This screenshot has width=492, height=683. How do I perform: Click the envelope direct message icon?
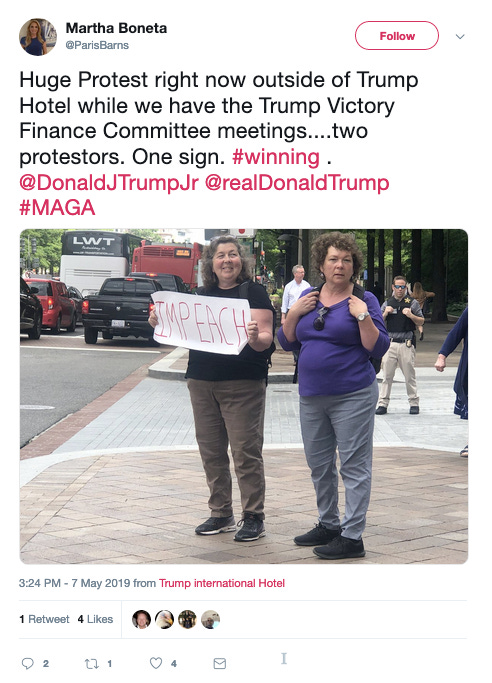(x=220, y=663)
